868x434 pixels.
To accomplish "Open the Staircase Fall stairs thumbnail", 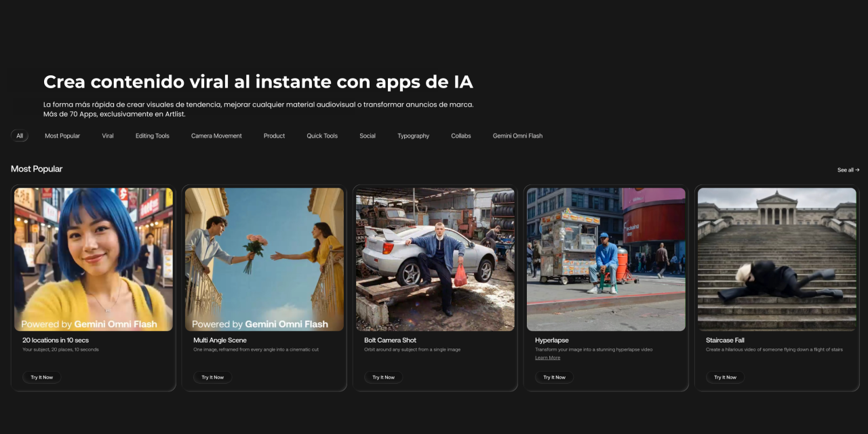I will point(777,259).
